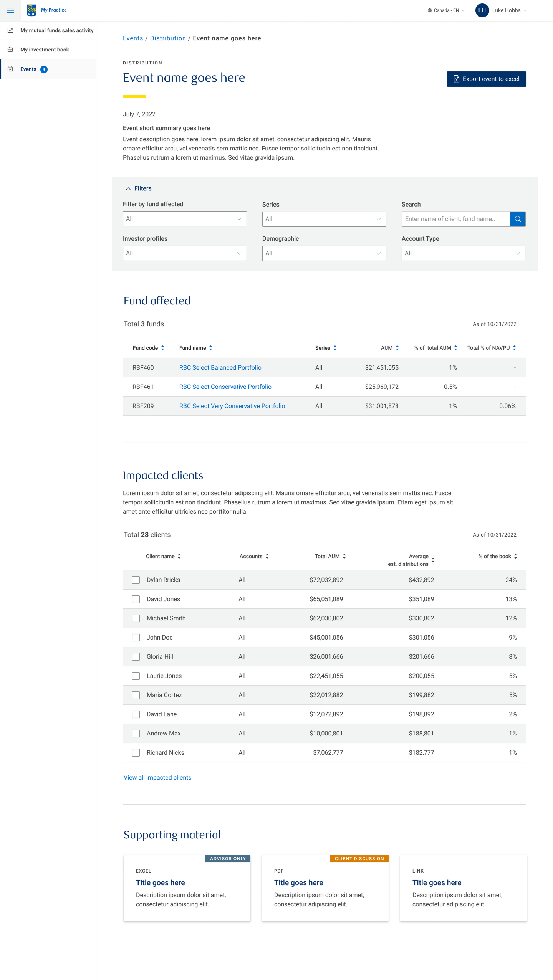Select checkbox for Richard Nicks
Image resolution: width=553 pixels, height=980 pixels.
pos(136,753)
